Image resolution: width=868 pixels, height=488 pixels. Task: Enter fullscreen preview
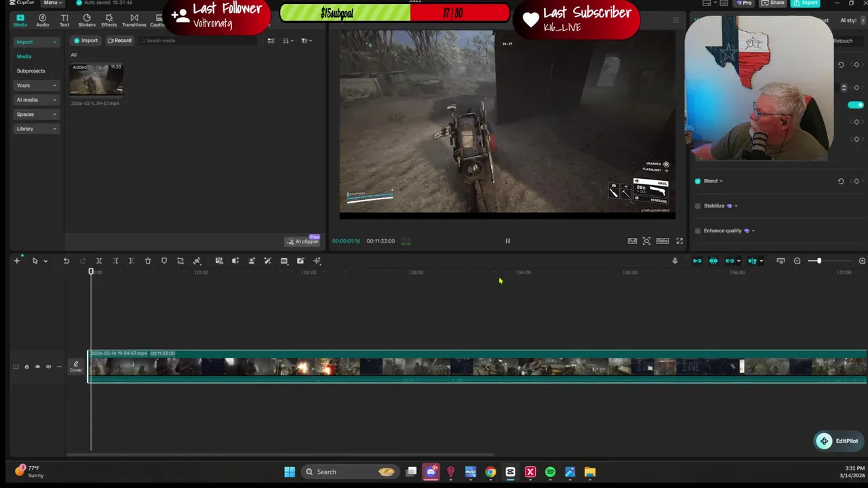679,241
